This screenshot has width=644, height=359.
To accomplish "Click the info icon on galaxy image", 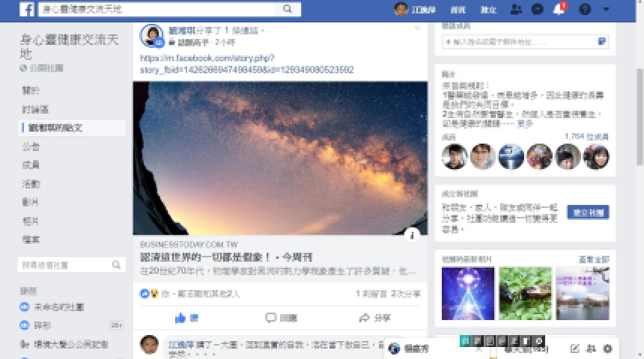I will [x=412, y=236].
